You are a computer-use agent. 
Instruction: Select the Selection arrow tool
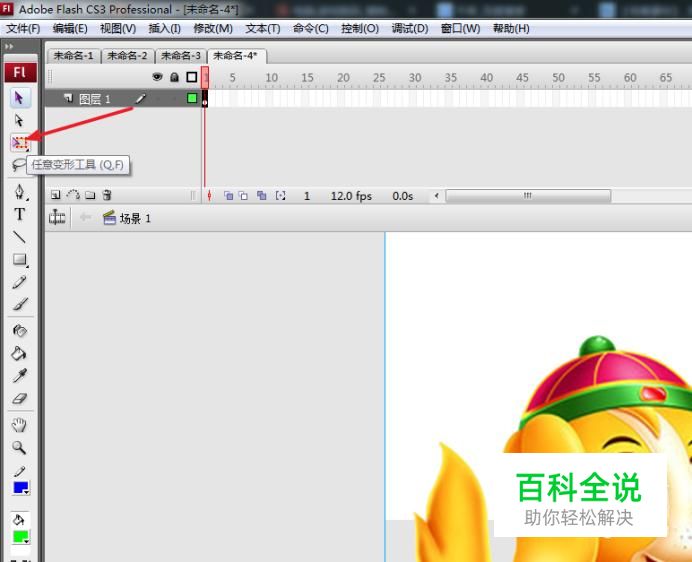(x=19, y=98)
